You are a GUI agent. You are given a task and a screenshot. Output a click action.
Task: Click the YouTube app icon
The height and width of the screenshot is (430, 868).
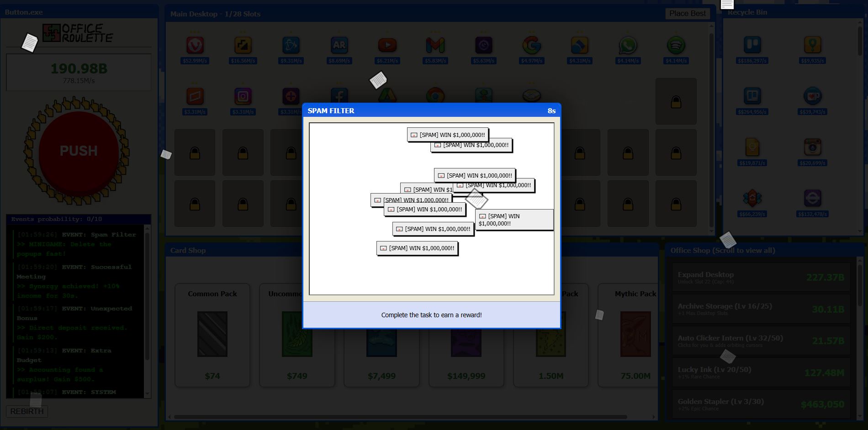coord(387,45)
